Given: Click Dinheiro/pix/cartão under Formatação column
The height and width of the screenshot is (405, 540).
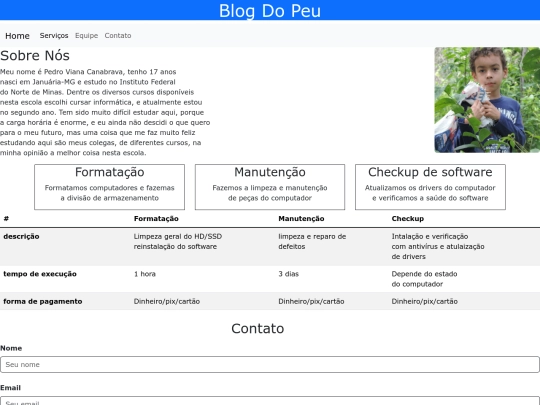Looking at the screenshot, I should (167, 301).
